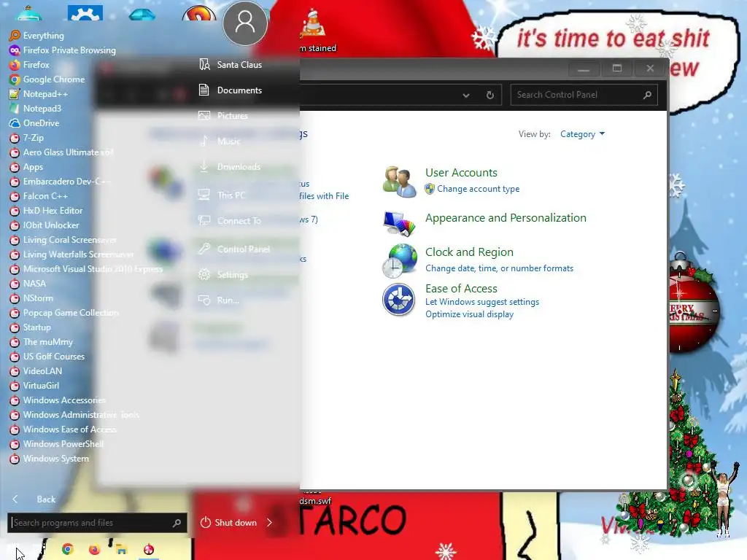
Task: Click the Chrome icon in taskbar
Action: pos(68,549)
